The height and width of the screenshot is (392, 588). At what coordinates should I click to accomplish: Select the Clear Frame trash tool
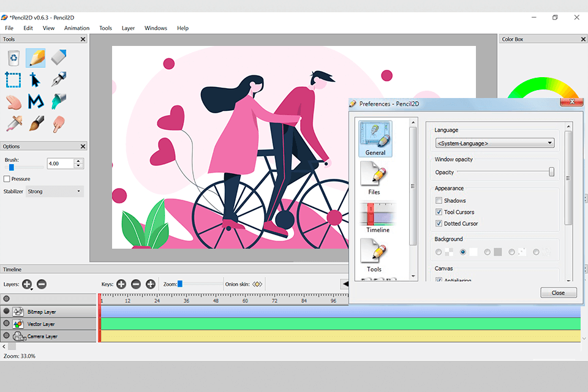tap(14, 58)
